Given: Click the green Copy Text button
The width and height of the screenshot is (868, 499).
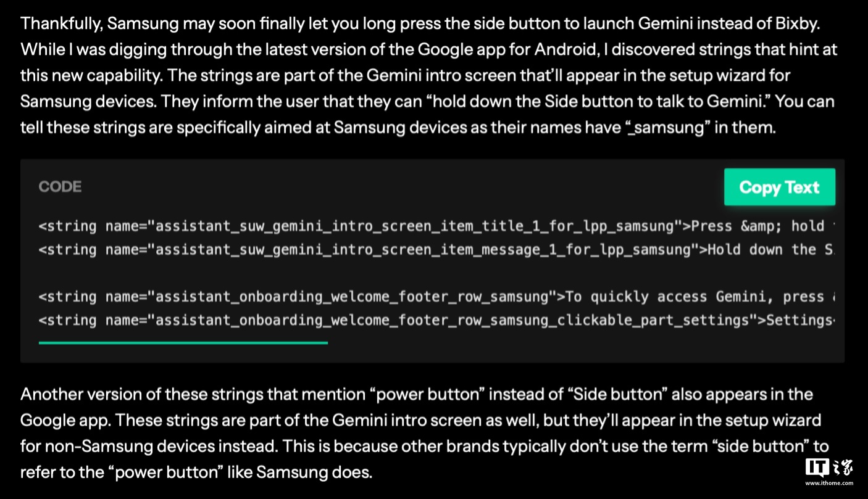Looking at the screenshot, I should click(779, 187).
